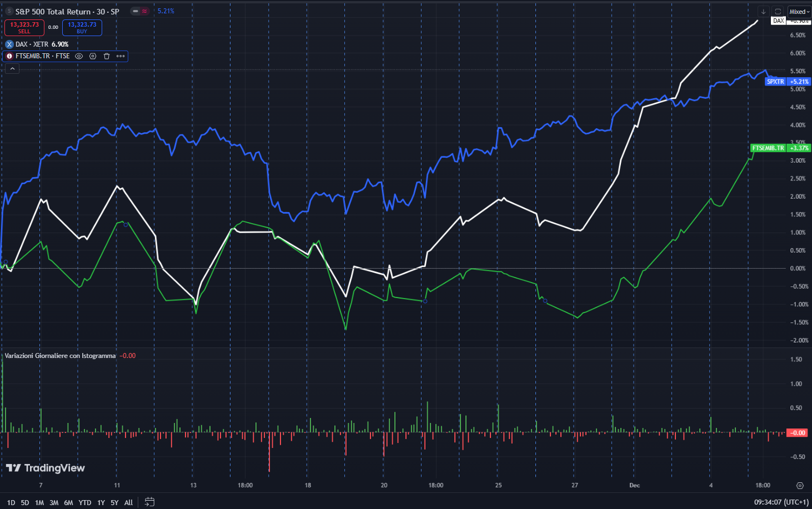Select the 1D time range

point(11,502)
